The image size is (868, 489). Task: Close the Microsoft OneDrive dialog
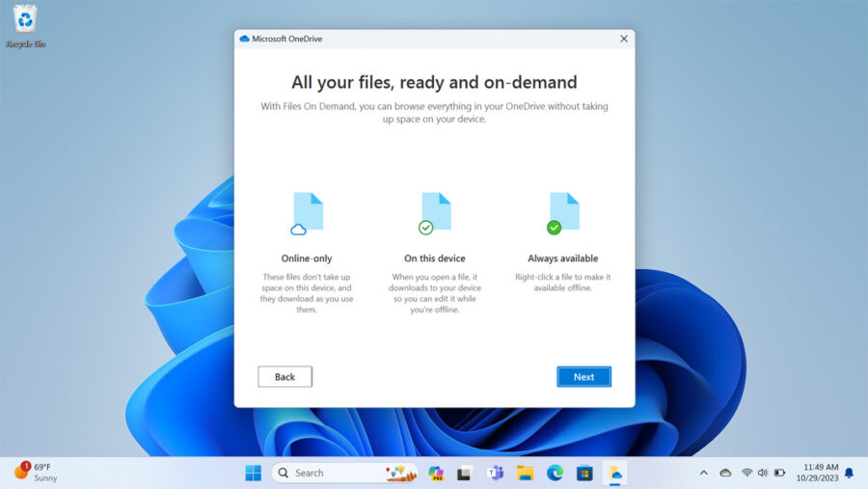[624, 39]
